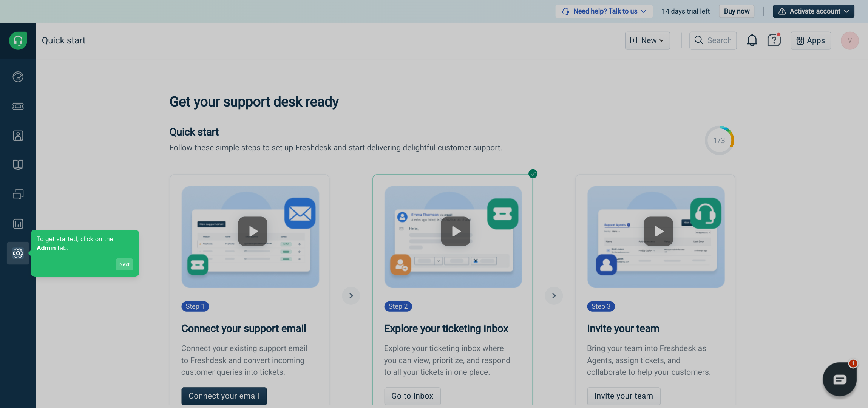Click Get your support desk ready heading
The height and width of the screenshot is (408, 868).
(x=254, y=102)
